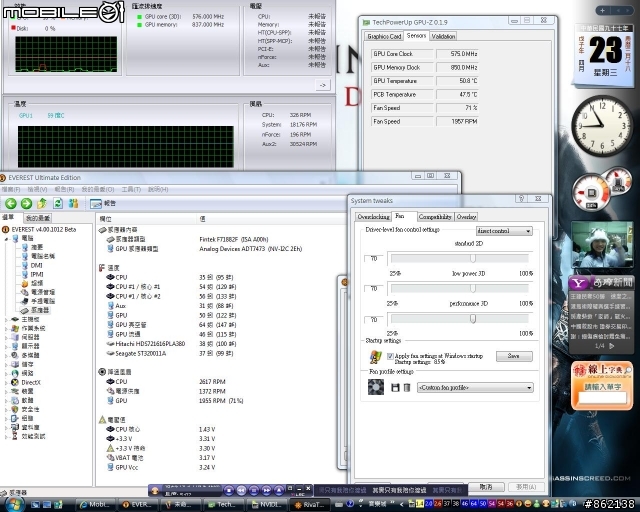Click the EVEREST up-level folder arrow icon
This screenshot has height=512, width=640.
(x=42, y=203)
